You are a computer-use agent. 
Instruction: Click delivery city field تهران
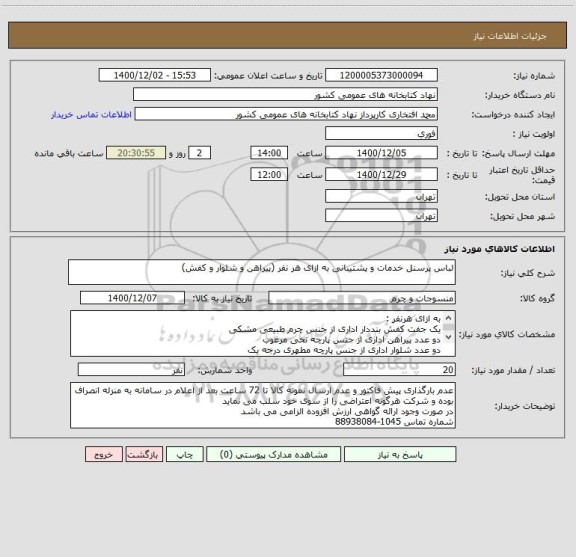click(x=381, y=216)
